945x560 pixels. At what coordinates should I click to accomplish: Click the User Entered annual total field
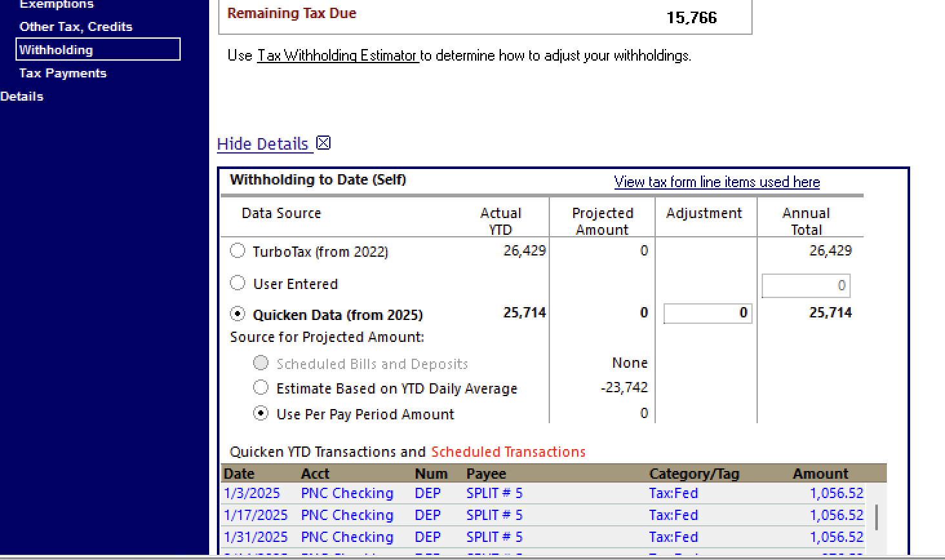[x=806, y=286]
